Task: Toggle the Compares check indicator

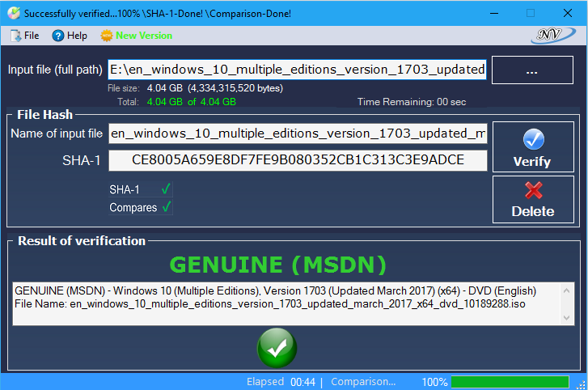Action: (x=166, y=208)
